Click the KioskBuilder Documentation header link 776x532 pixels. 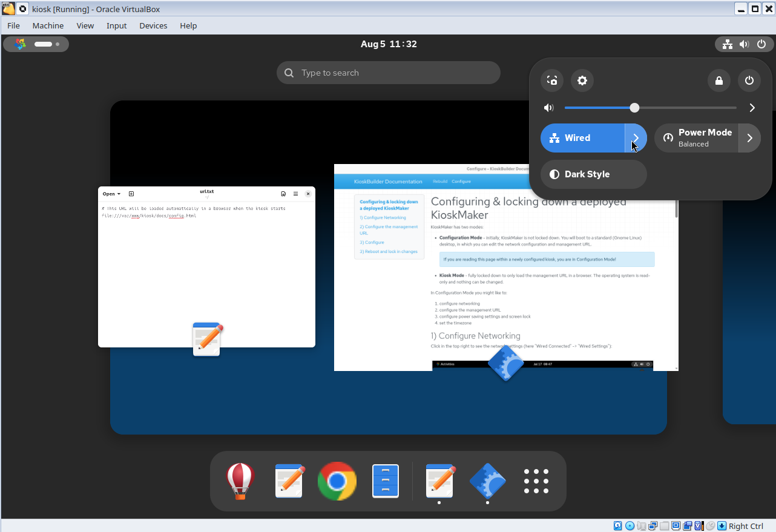[388, 182]
